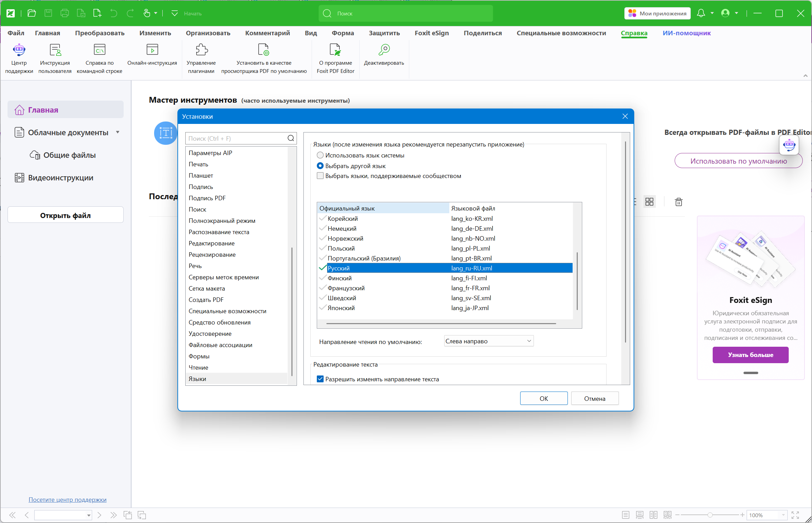The image size is (812, 523).
Task: Click OK in the Установки dialog
Action: pyautogui.click(x=544, y=398)
